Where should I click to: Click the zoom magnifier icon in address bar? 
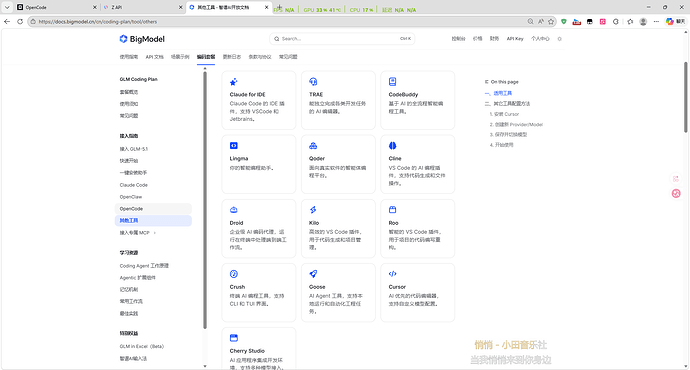pyautogui.click(x=530, y=21)
